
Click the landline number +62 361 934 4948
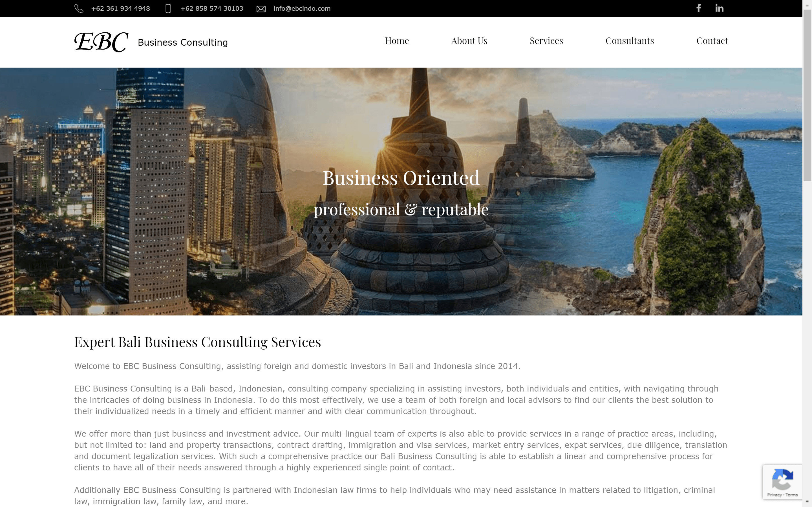pos(120,8)
